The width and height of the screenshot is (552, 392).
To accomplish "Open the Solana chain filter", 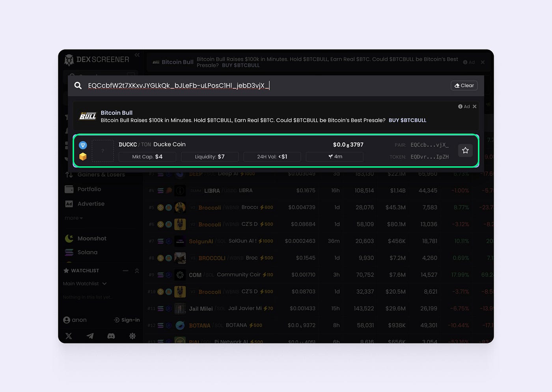I will pyautogui.click(x=88, y=252).
